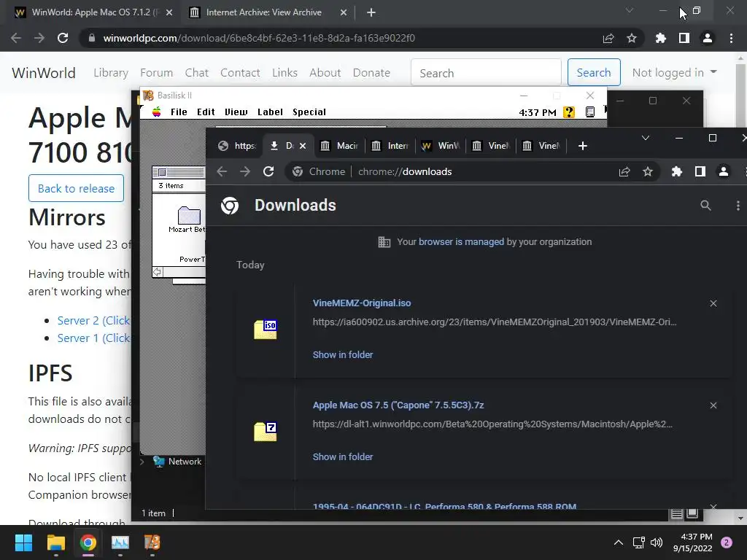Open VineMEMZ-Original.iso download link
The height and width of the screenshot is (560, 747).
pos(362,303)
